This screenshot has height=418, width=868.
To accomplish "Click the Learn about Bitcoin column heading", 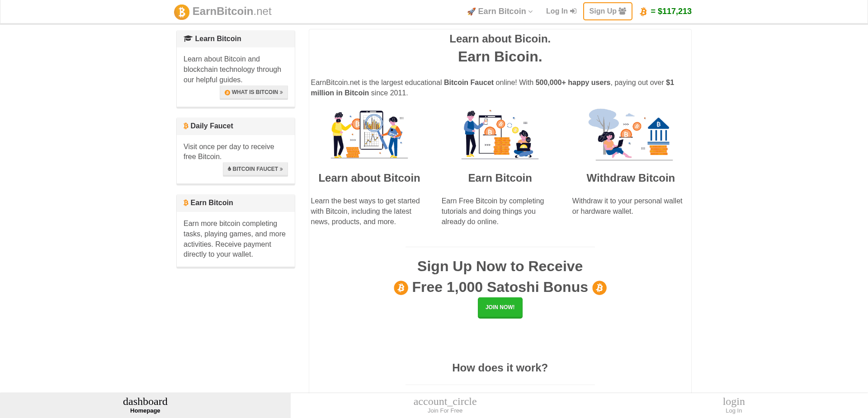I will tap(369, 178).
